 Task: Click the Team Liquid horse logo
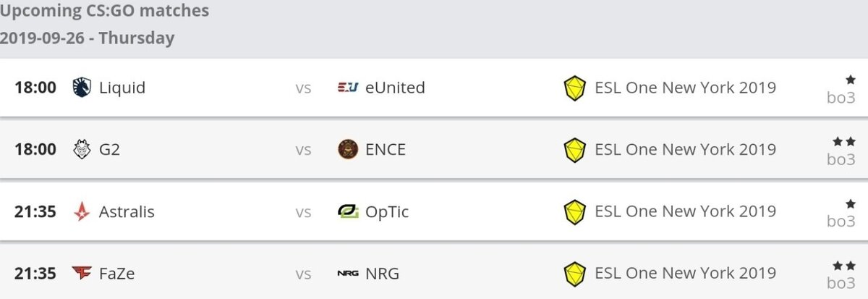[x=82, y=88]
